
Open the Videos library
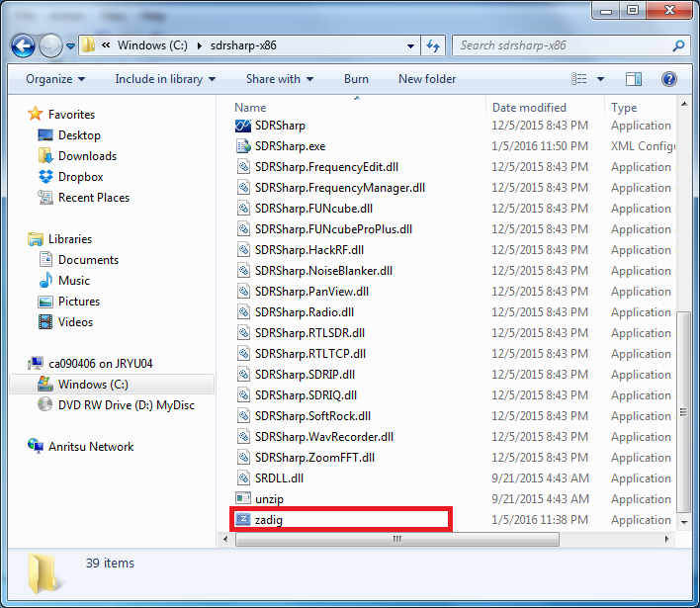66,322
